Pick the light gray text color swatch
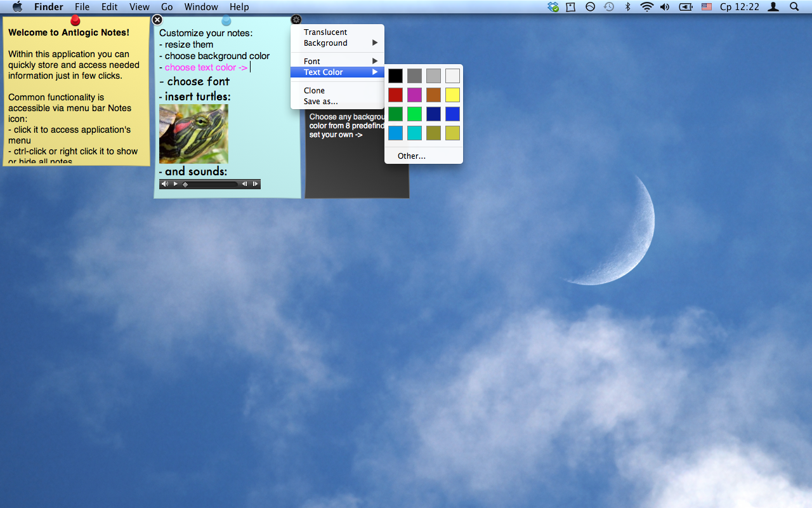812x508 pixels. tap(433, 76)
